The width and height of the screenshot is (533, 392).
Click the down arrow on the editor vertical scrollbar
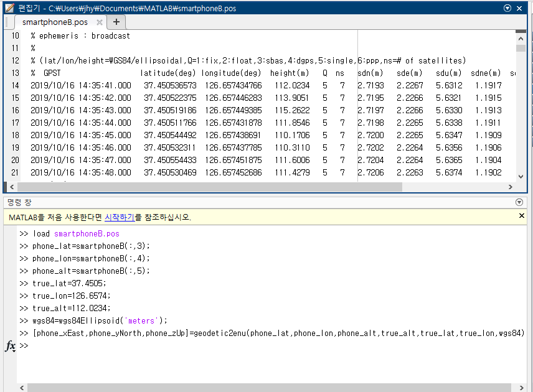(522, 177)
